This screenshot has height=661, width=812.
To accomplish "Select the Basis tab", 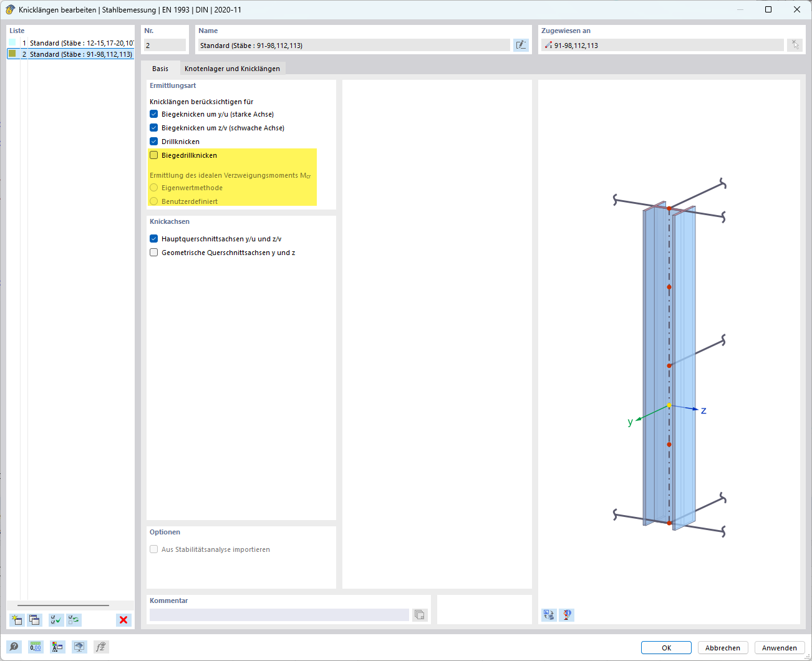I will click(160, 69).
